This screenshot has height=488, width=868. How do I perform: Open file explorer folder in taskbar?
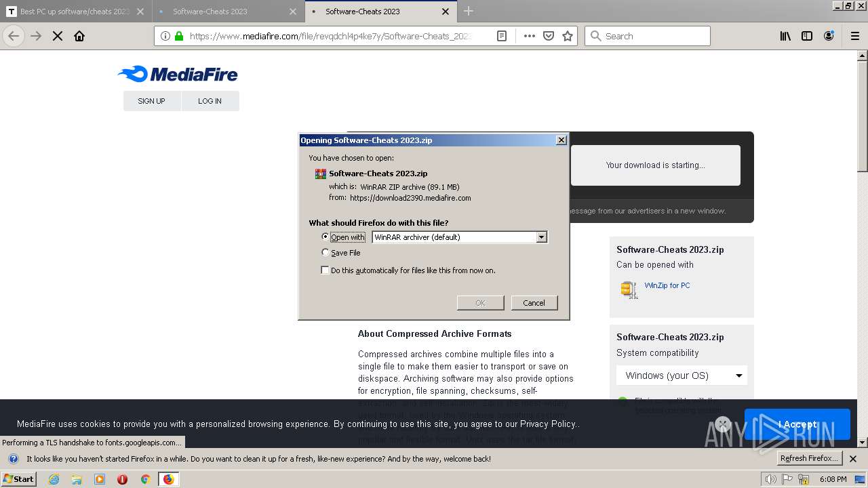77,479
